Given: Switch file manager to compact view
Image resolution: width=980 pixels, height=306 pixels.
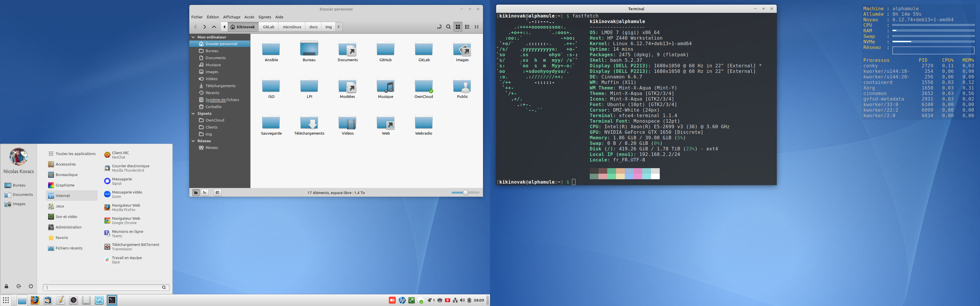Looking at the screenshot, I should [477, 27].
